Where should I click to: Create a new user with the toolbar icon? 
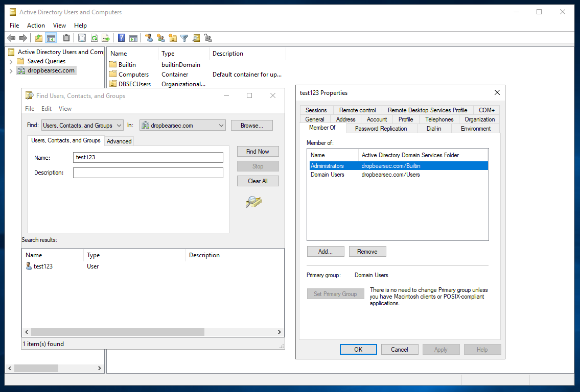149,38
